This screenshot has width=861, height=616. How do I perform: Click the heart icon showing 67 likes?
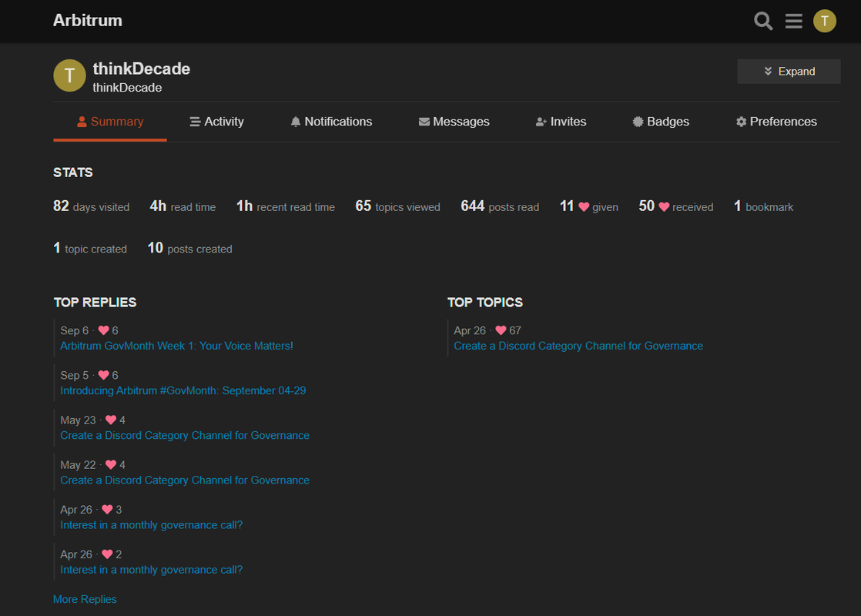tap(501, 330)
